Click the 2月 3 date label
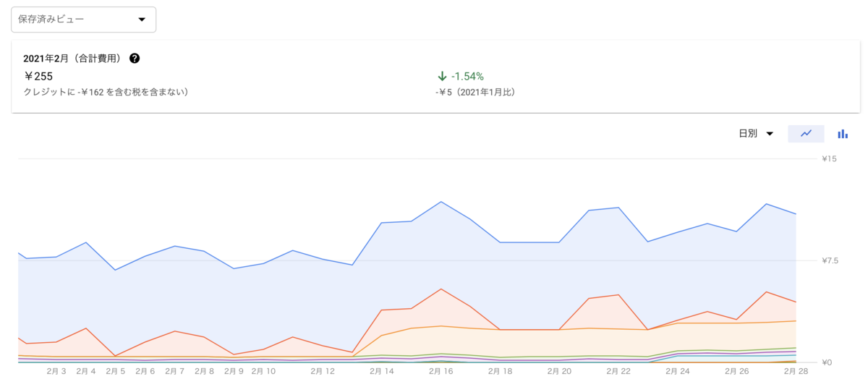The image size is (868, 387). pos(56,371)
